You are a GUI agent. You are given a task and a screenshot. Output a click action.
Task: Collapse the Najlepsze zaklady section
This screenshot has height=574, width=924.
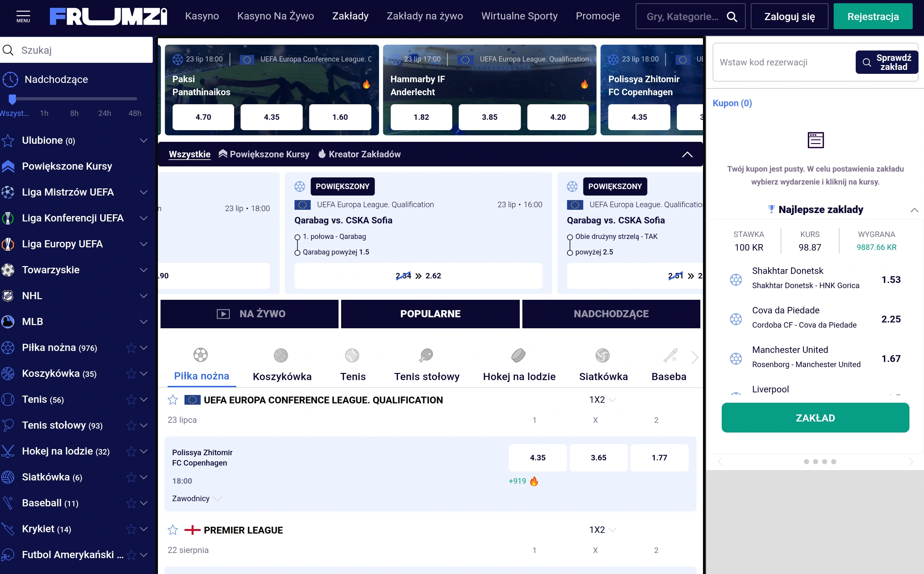[915, 210]
